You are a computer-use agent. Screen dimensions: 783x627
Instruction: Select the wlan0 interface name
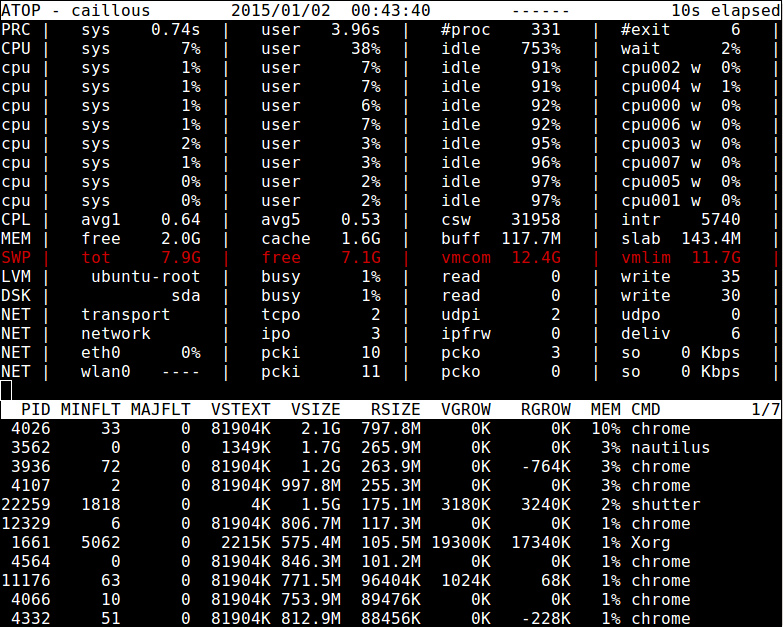(106, 372)
